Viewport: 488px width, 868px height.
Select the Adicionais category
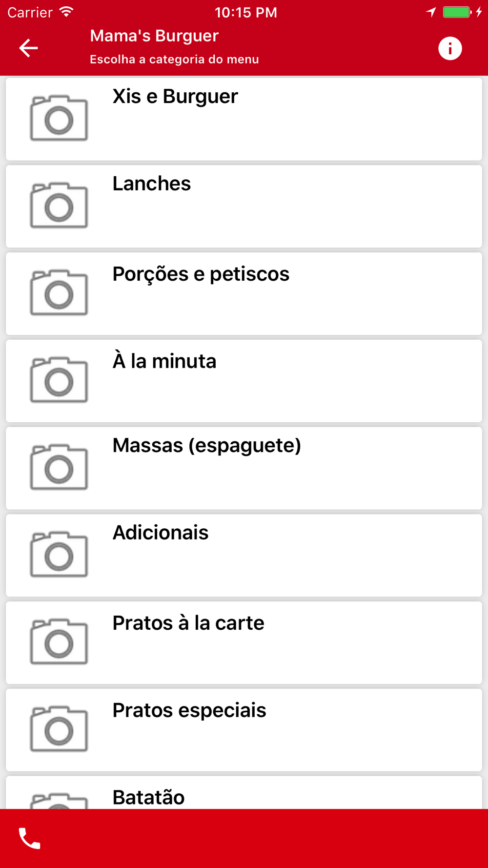[x=161, y=533]
